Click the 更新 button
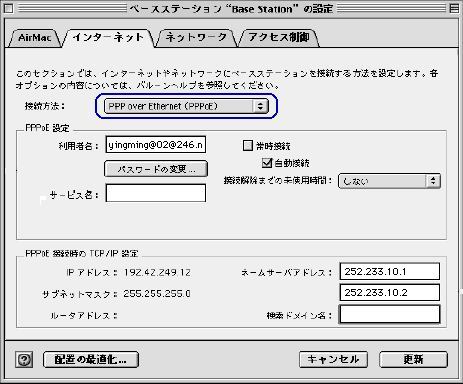The width and height of the screenshot is (463, 384). coord(413,359)
